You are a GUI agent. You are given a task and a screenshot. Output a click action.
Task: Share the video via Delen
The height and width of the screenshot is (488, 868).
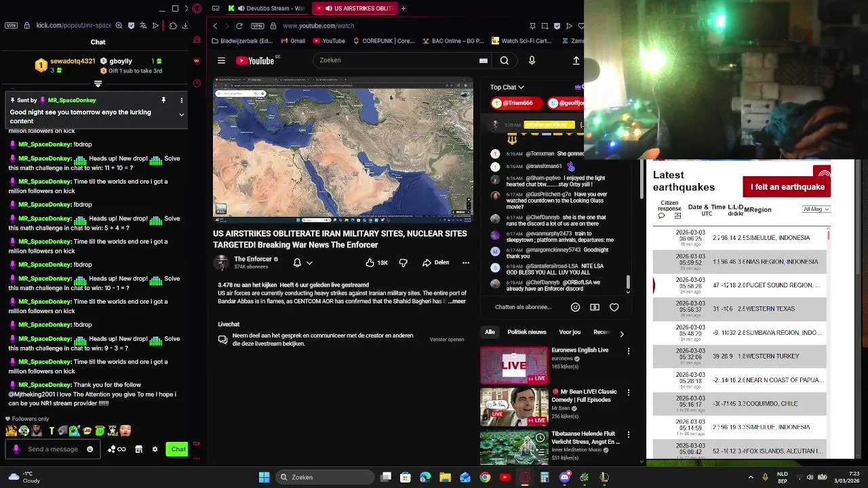pyautogui.click(x=435, y=262)
